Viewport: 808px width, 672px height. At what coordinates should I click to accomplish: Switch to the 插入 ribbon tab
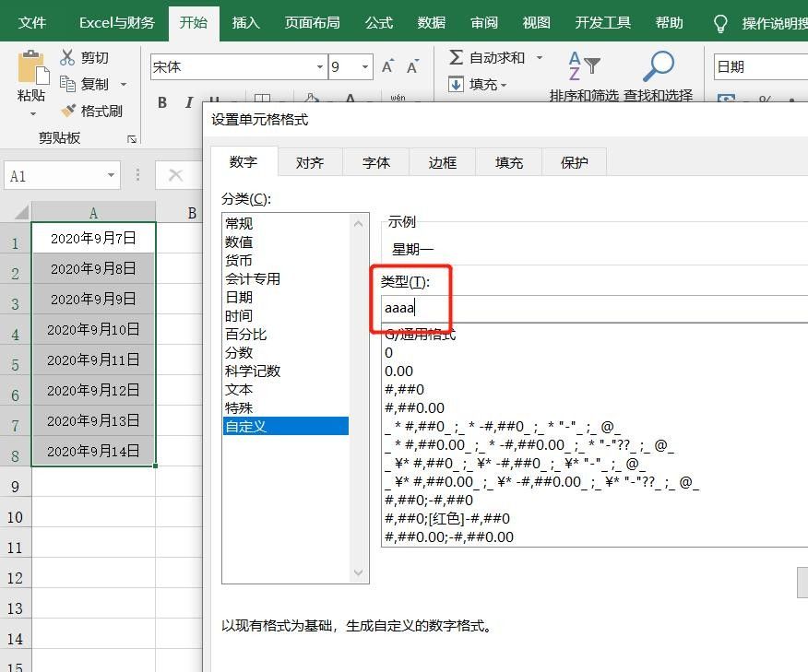[244, 22]
